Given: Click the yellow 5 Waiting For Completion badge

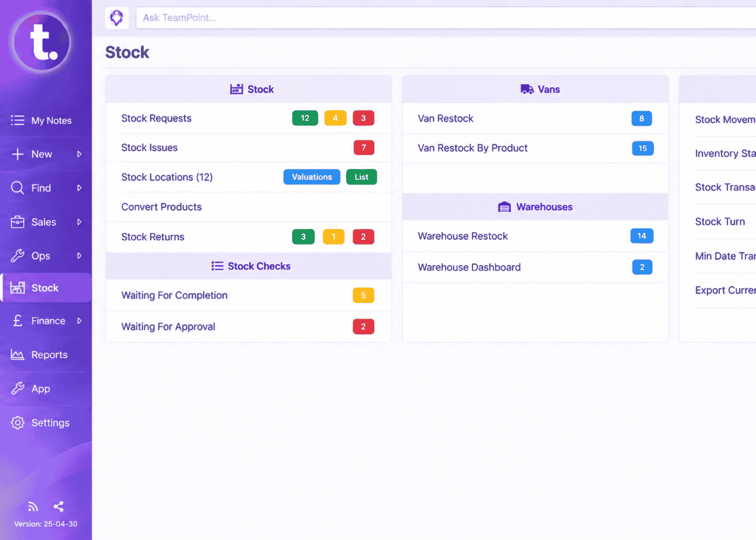Looking at the screenshot, I should tap(363, 295).
